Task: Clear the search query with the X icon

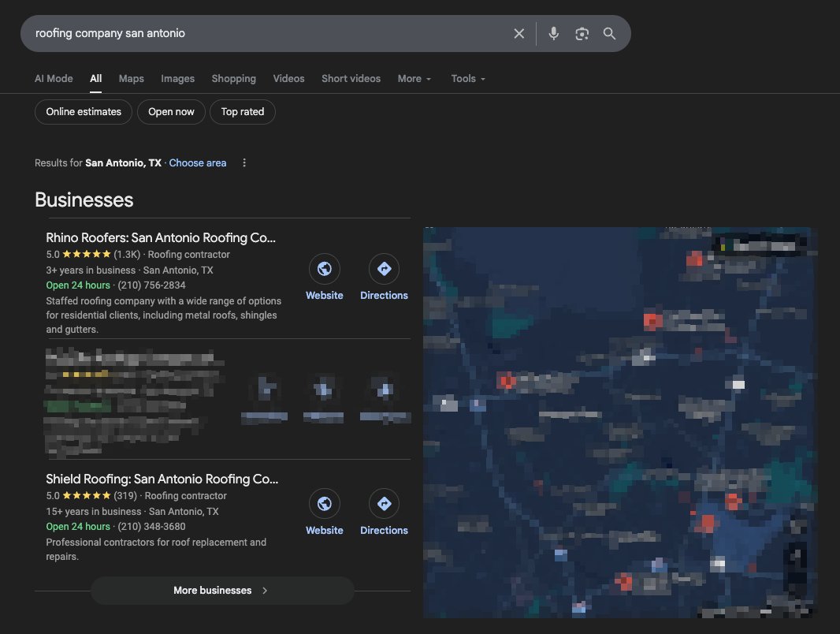Action: click(518, 33)
